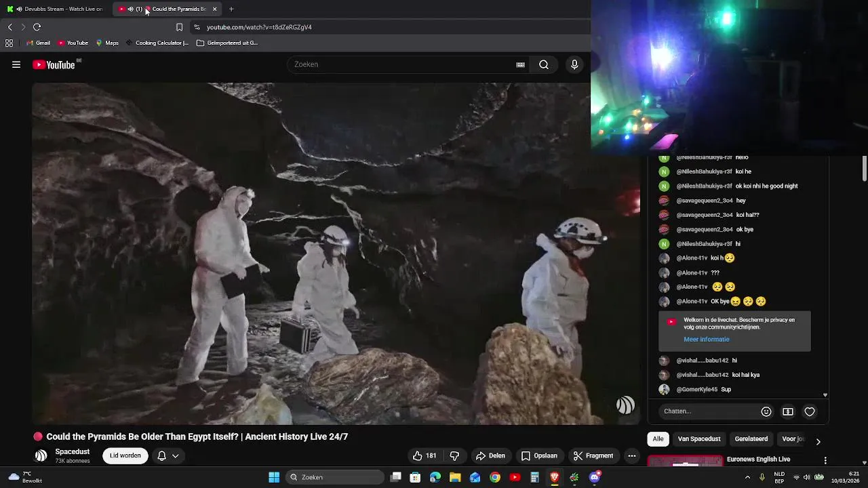View site information icon in the address bar
868x488 pixels.
[197, 27]
